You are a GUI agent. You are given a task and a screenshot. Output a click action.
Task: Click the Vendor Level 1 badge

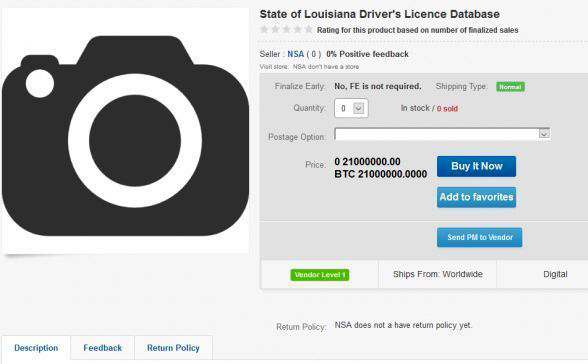coord(320,275)
